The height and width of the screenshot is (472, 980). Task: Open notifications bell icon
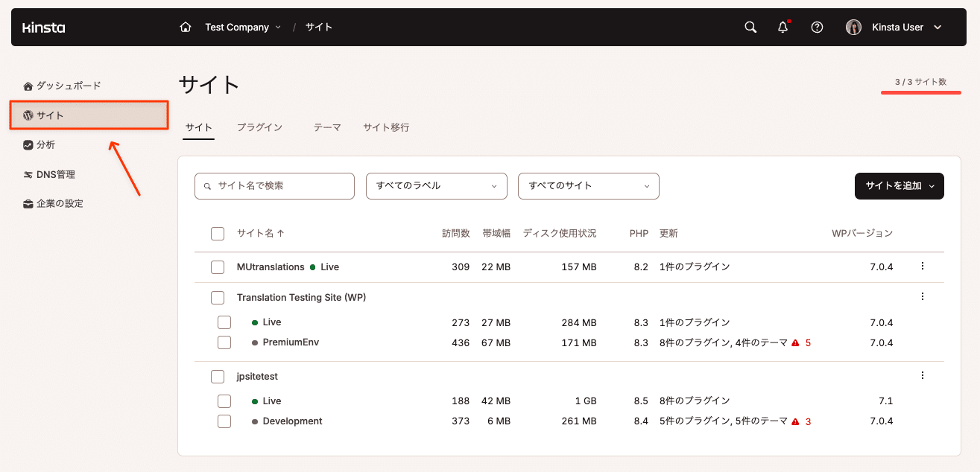tap(783, 27)
